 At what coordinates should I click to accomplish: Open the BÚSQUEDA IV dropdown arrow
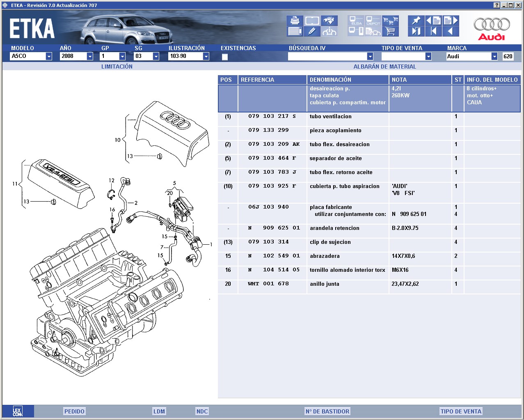[x=370, y=57]
